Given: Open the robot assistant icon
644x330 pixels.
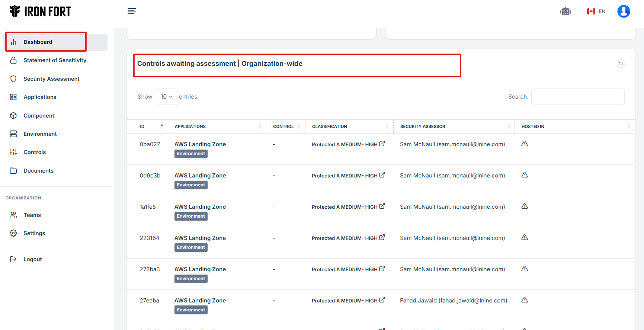Looking at the screenshot, I should pos(565,12).
